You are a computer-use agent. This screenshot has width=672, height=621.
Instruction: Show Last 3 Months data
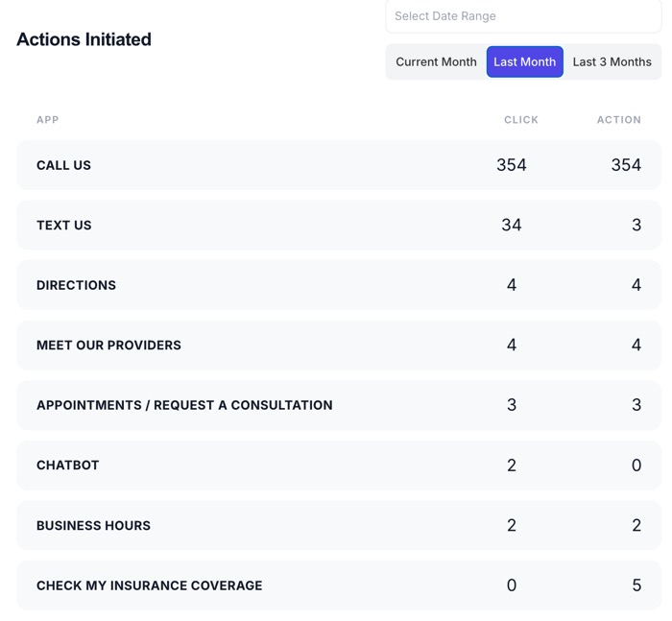pos(612,61)
